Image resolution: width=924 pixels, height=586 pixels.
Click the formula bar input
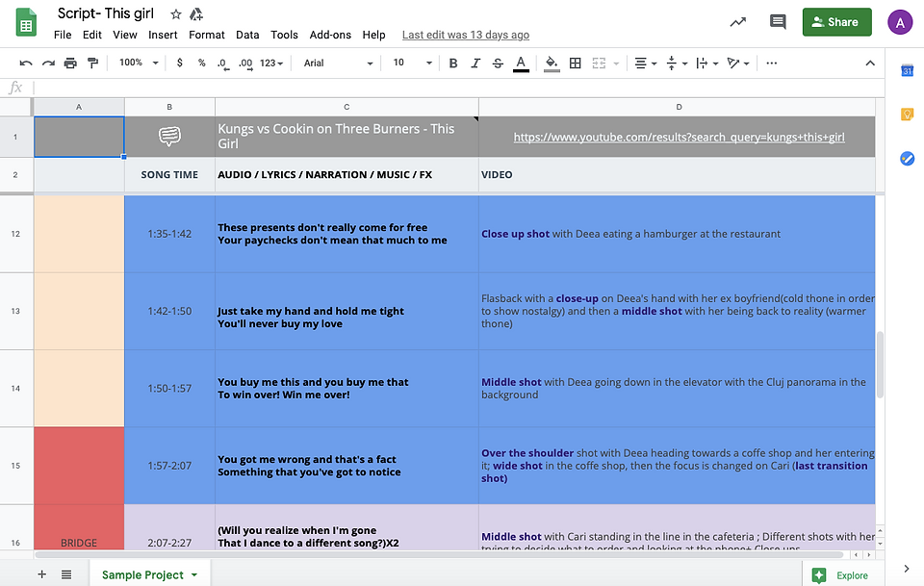pyautogui.click(x=458, y=88)
